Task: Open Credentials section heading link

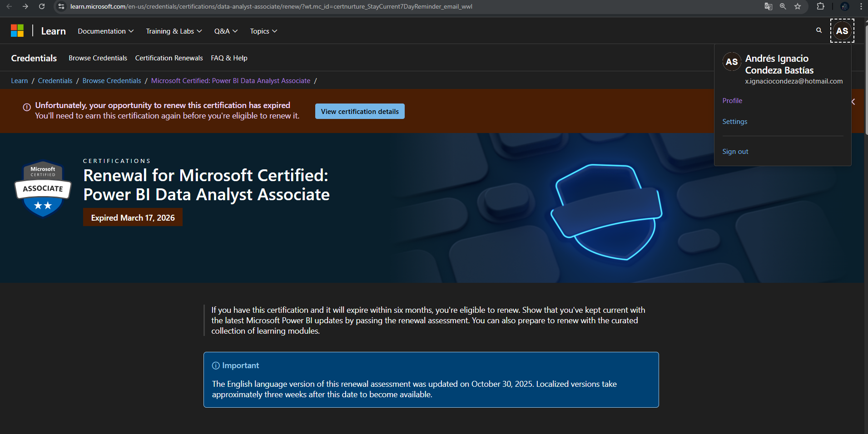Action: coord(34,58)
